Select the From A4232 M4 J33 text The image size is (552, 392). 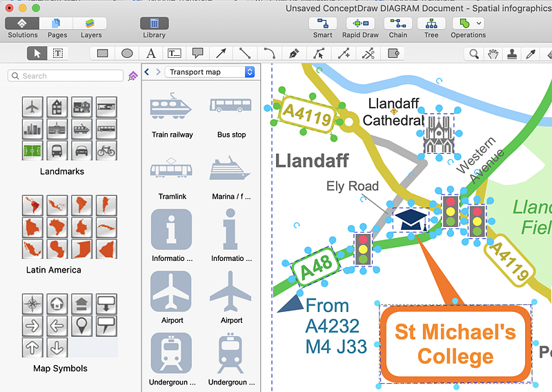point(336,326)
